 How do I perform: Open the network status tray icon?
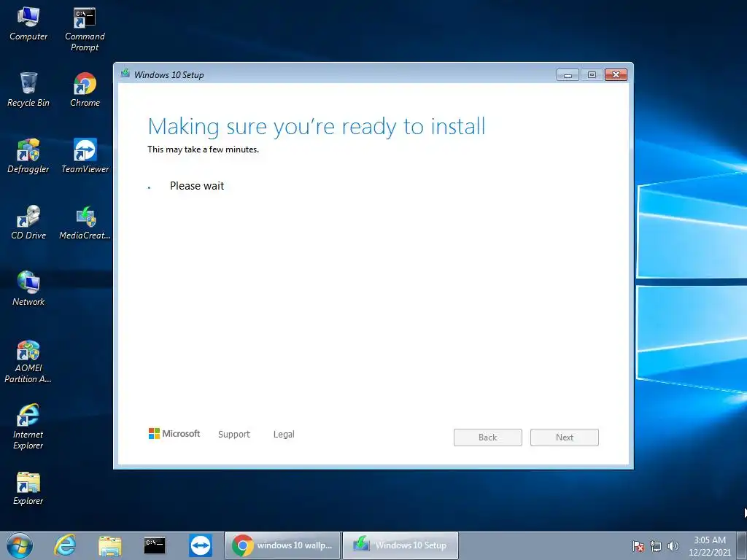(656, 546)
